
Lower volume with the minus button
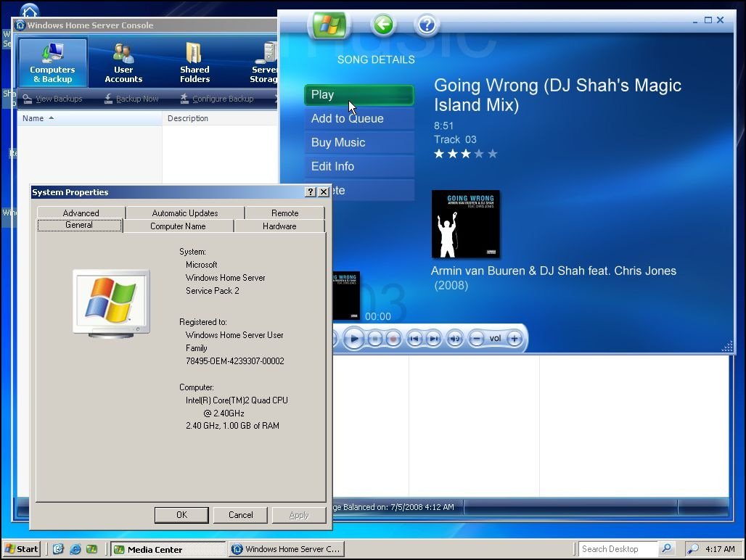476,339
